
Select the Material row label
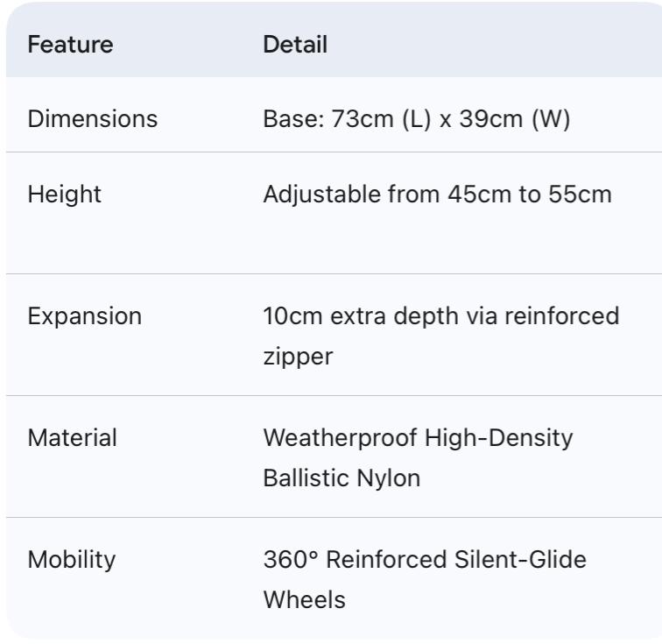pos(72,438)
